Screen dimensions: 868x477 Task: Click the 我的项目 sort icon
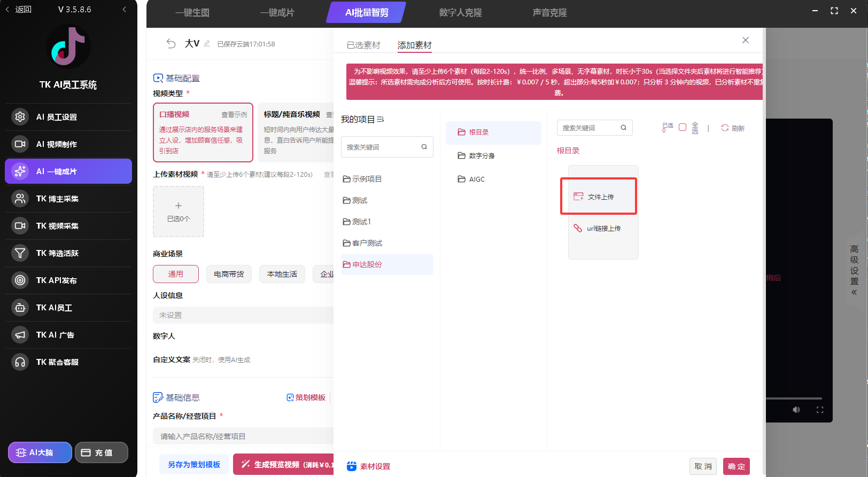pos(381,119)
